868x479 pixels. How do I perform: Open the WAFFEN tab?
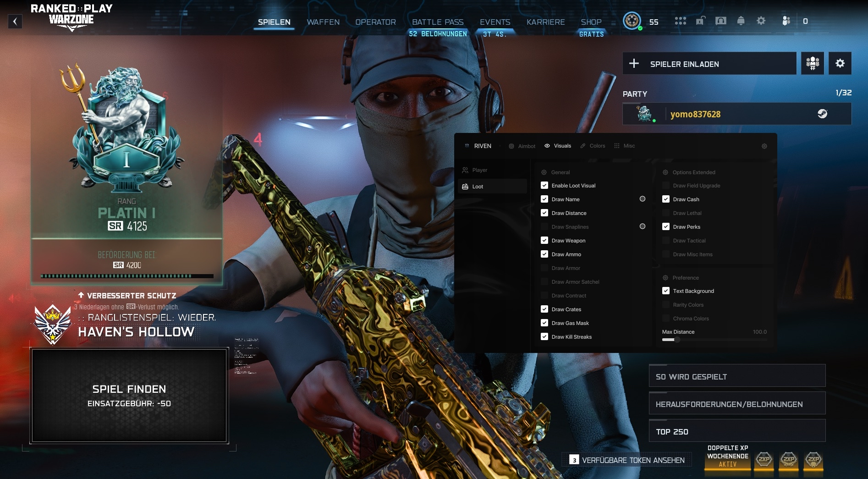point(323,22)
